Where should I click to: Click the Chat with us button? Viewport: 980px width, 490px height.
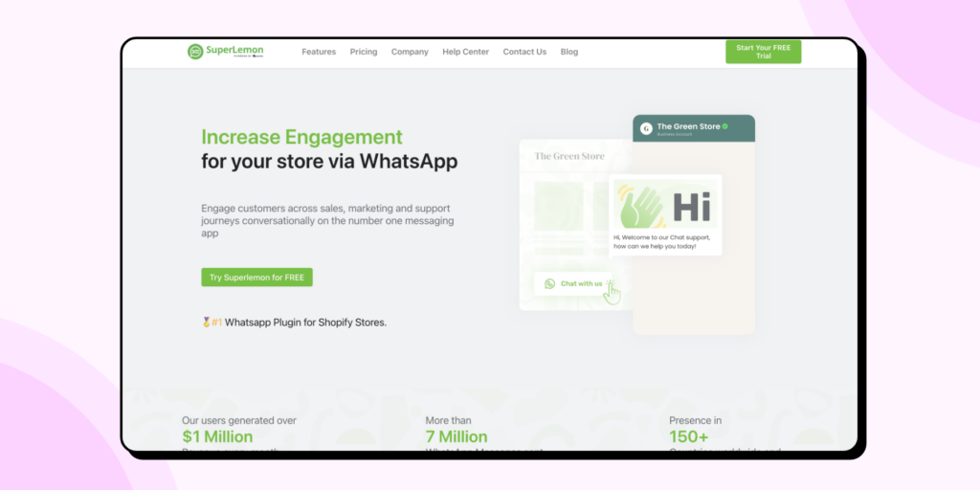click(x=574, y=283)
